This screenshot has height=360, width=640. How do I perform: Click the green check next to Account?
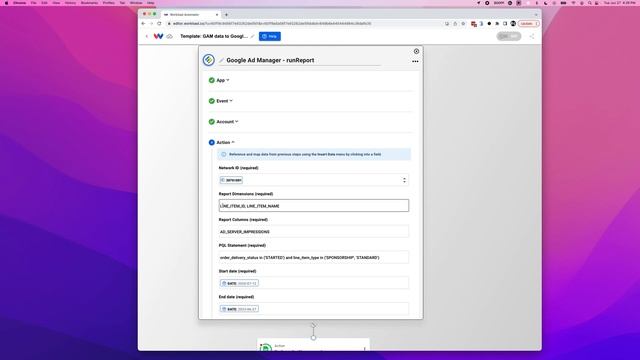pyautogui.click(x=211, y=122)
